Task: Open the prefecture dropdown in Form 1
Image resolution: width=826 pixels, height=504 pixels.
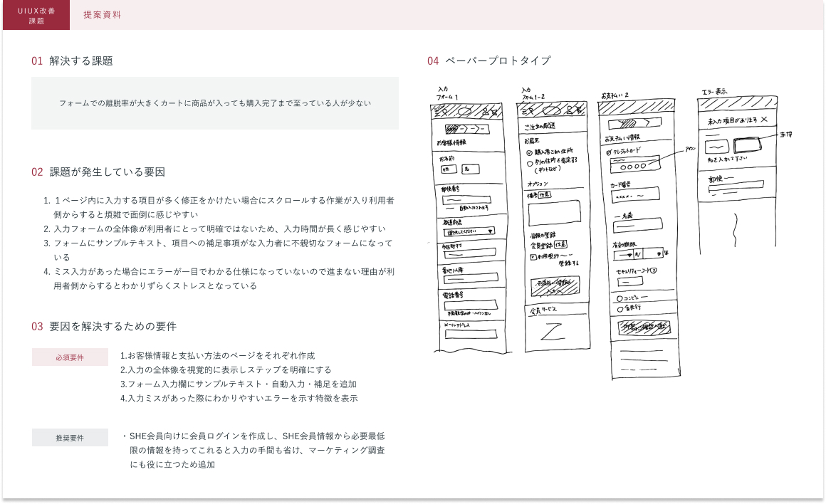Action: click(x=470, y=231)
